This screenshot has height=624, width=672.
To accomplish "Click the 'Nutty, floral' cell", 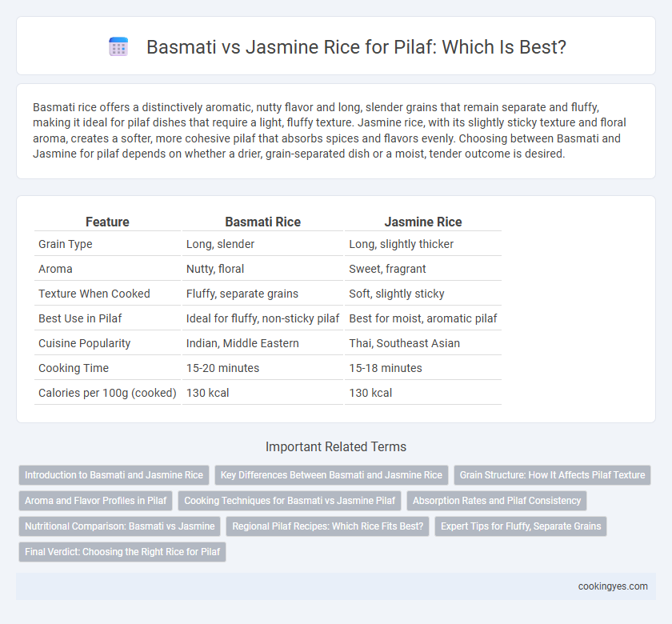I will tap(214, 269).
